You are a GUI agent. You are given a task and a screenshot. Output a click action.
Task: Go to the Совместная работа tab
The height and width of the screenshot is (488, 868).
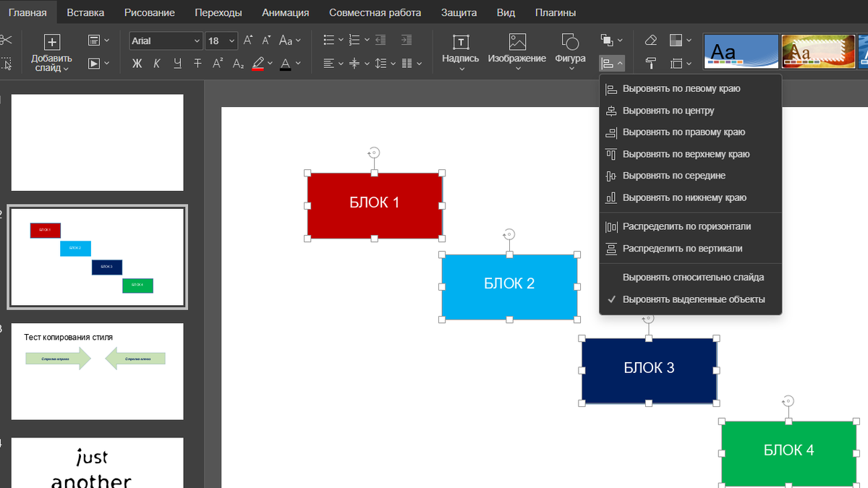[374, 12]
